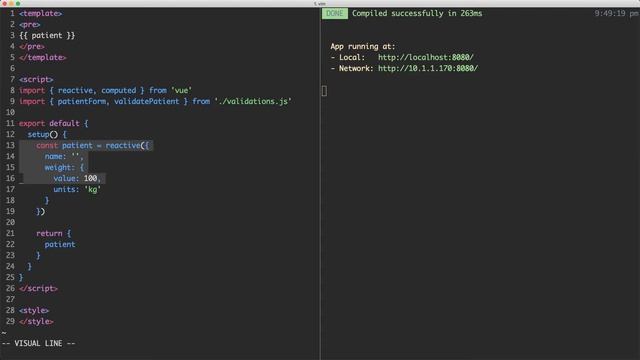
Task: Click 'patientForm' in the import line
Action: pos(82,102)
